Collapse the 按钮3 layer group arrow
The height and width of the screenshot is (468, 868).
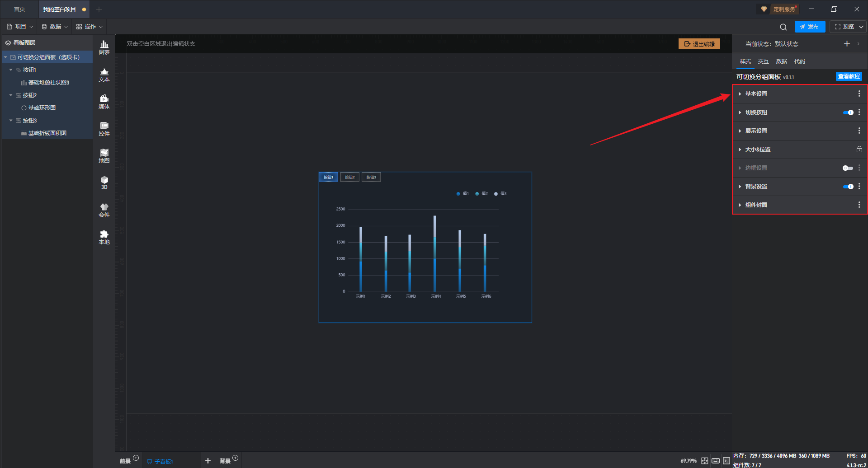(11, 121)
